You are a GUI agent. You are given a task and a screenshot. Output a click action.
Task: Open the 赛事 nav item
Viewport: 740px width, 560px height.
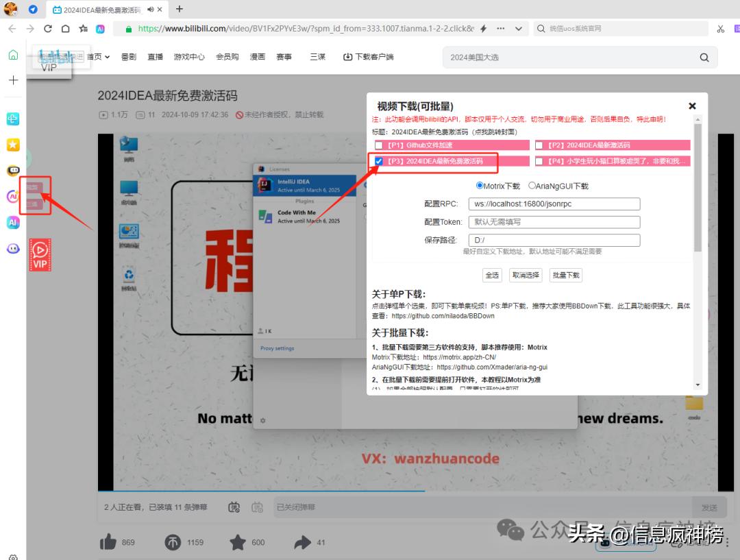tap(284, 57)
